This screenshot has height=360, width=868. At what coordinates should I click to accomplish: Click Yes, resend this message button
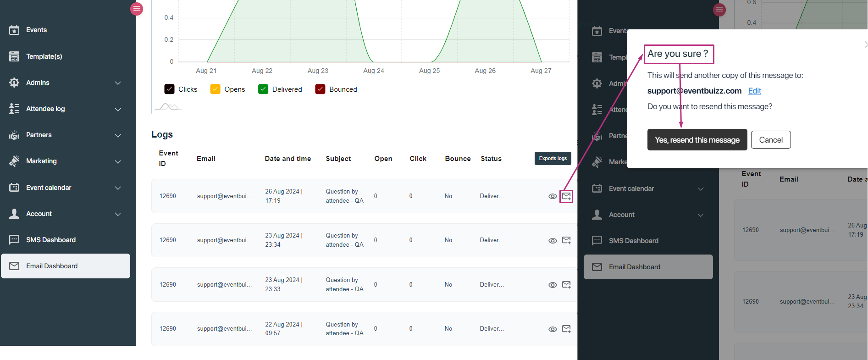point(697,140)
